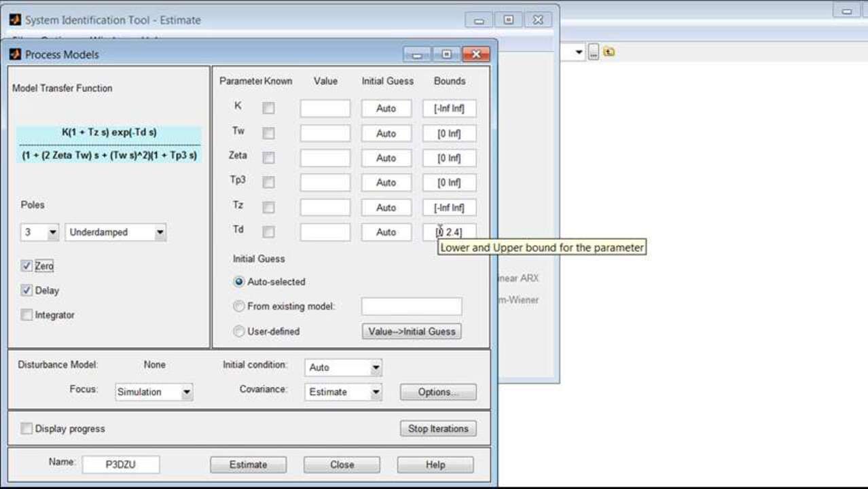Uncheck the Zero checkbox
Screen dimensions: 868x489
click(x=26, y=266)
